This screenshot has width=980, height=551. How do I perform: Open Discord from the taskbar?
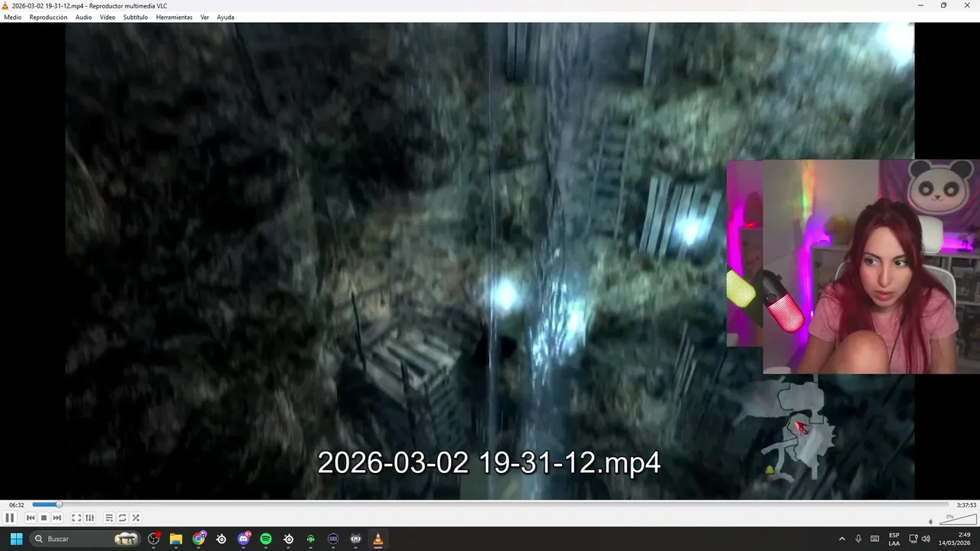[x=243, y=539]
